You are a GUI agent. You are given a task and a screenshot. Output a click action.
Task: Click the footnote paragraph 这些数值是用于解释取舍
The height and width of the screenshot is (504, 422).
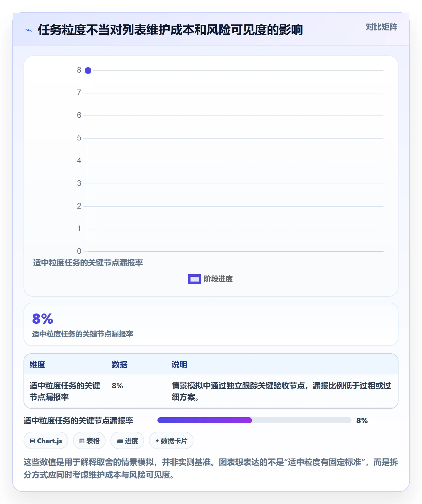[x=211, y=468]
